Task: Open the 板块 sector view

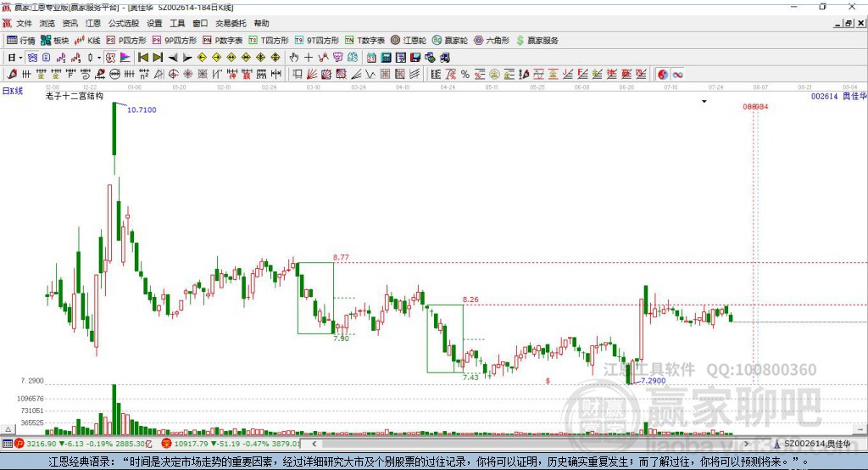Action: point(54,41)
